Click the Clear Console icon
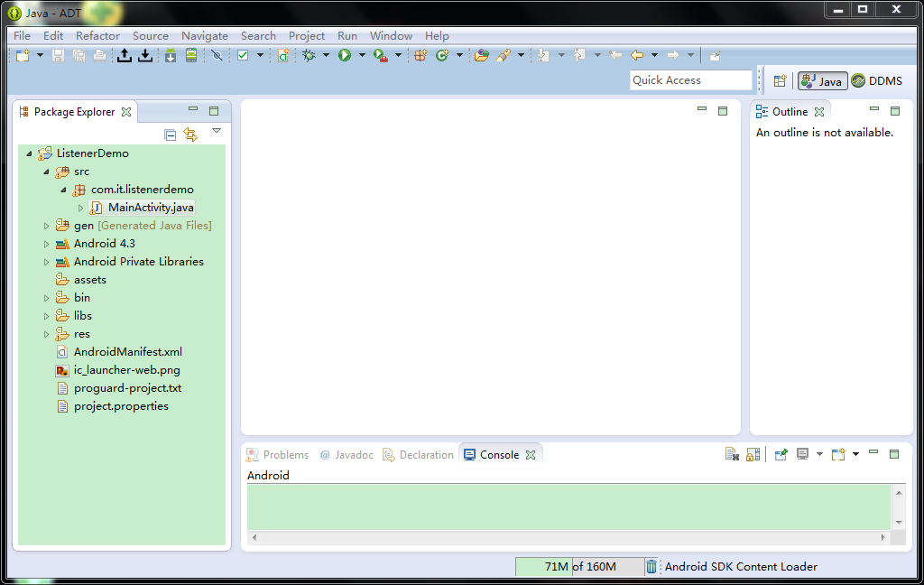Image resolution: width=924 pixels, height=585 pixels. [732, 454]
